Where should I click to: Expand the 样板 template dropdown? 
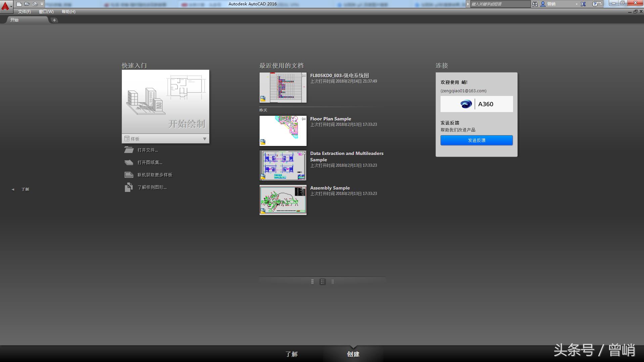click(x=204, y=139)
